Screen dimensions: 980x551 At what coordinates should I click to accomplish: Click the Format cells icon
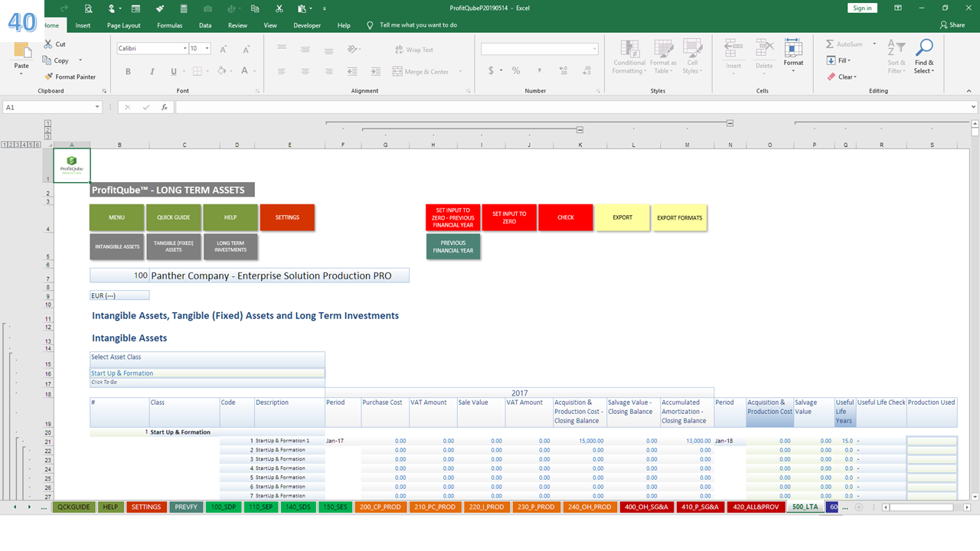coord(793,49)
